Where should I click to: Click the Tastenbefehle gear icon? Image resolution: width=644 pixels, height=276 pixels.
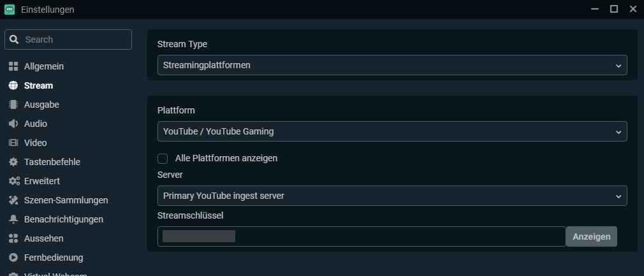point(13,162)
